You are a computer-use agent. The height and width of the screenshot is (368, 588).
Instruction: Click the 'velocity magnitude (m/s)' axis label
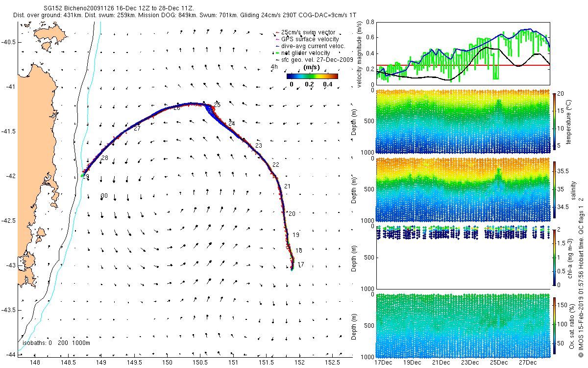[360, 54]
